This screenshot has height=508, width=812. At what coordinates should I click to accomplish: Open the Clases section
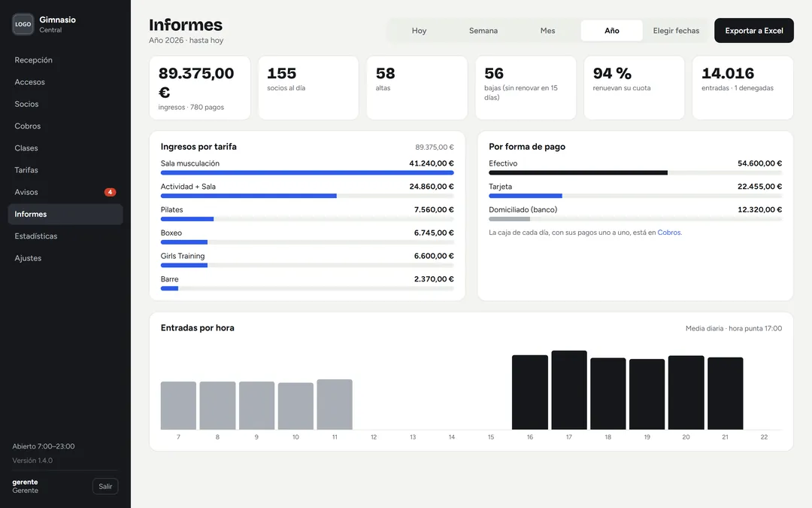[x=65, y=148]
